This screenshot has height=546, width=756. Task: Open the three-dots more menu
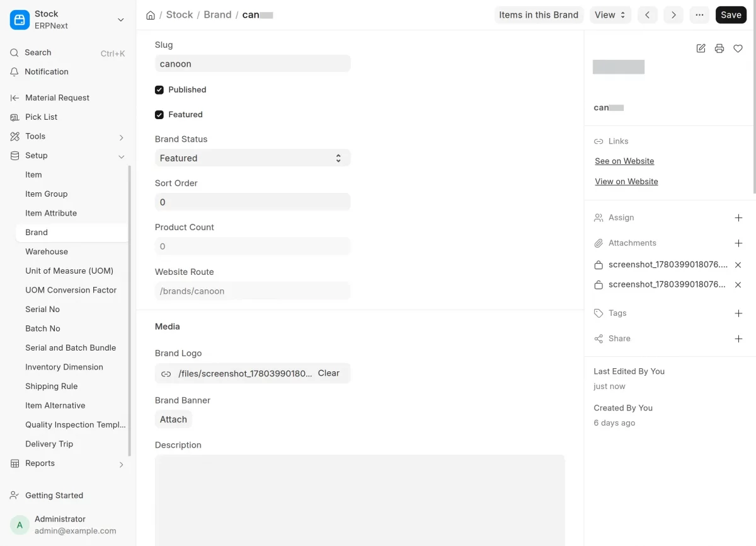tap(699, 15)
